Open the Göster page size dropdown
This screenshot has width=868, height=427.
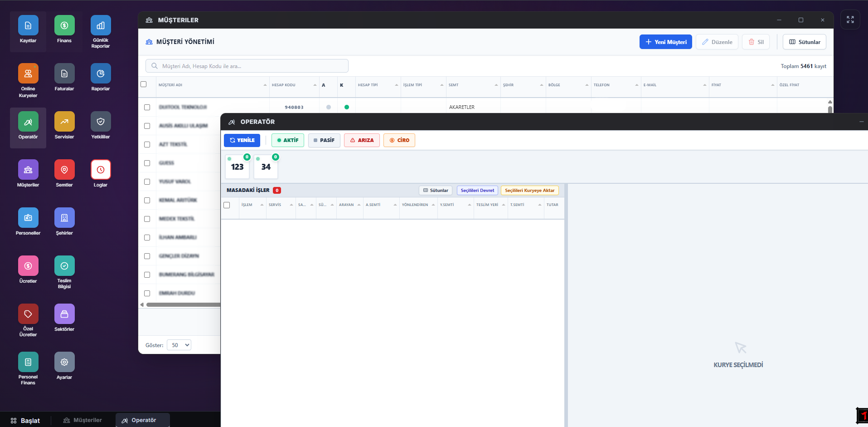179,345
